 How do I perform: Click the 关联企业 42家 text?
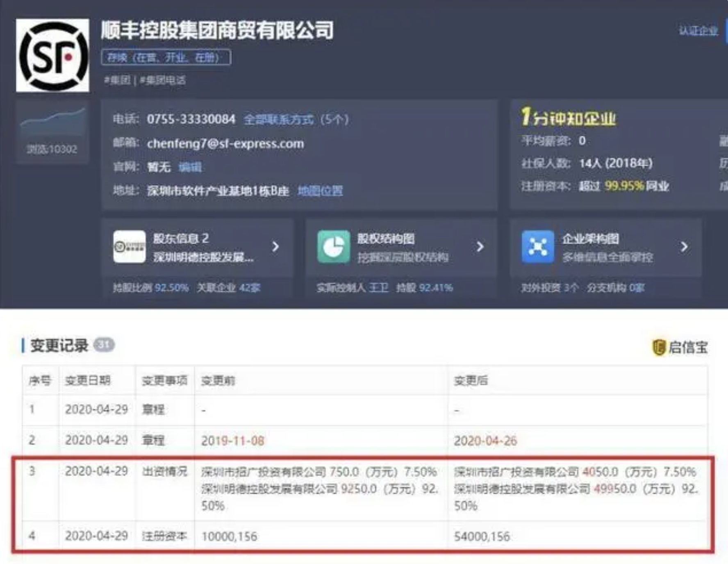point(228,288)
